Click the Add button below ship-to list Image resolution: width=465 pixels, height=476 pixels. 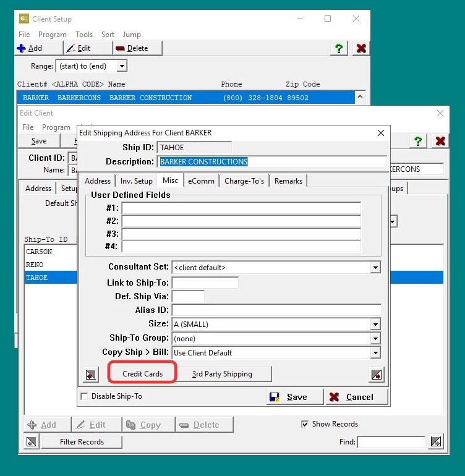(47, 425)
